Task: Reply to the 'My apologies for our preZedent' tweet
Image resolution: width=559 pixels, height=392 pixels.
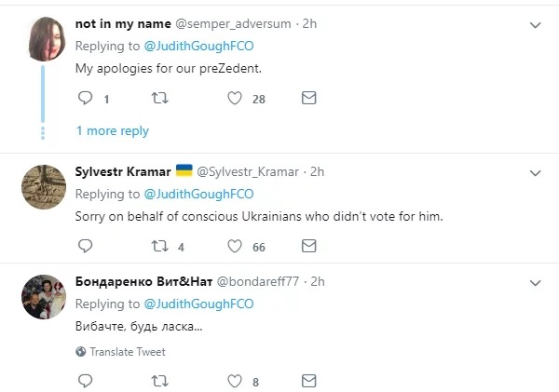Action: pos(85,98)
